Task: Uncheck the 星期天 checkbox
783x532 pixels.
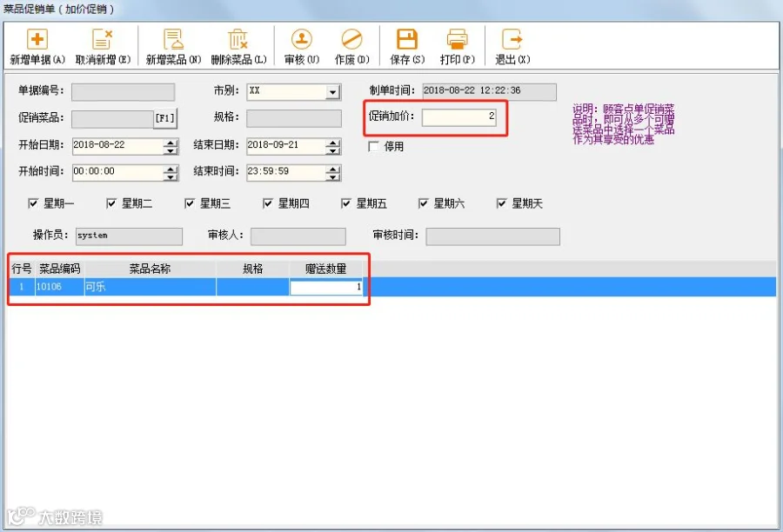Action: click(501, 203)
